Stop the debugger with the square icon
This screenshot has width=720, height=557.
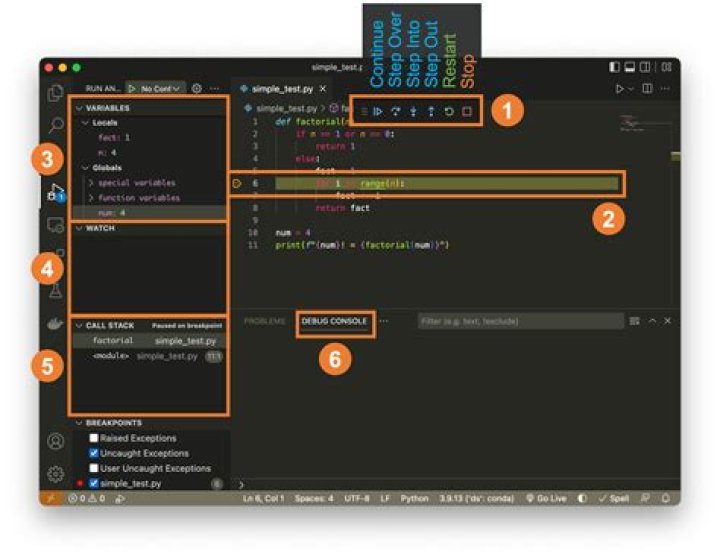coord(466,112)
